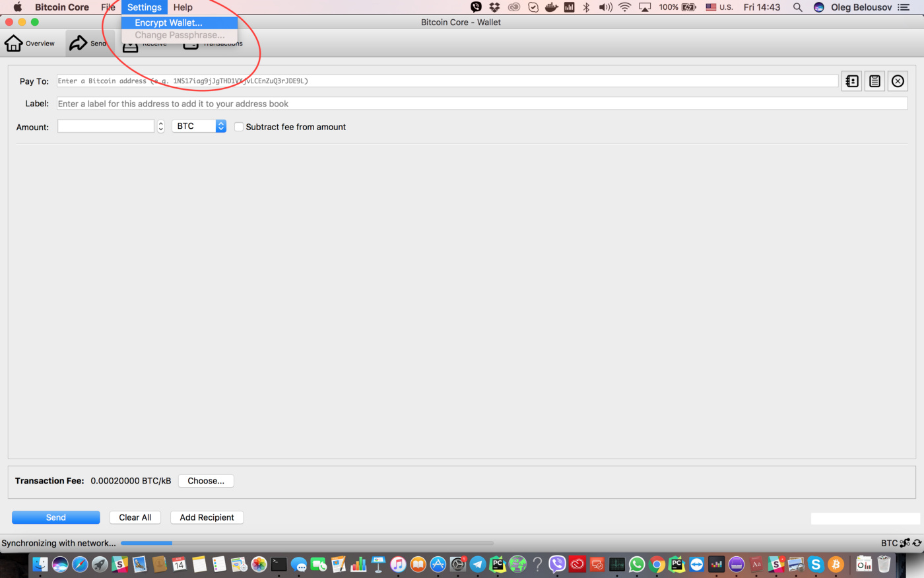The width and height of the screenshot is (924, 578).
Task: Open the Wi-Fi menu bar icon
Action: (624, 7)
